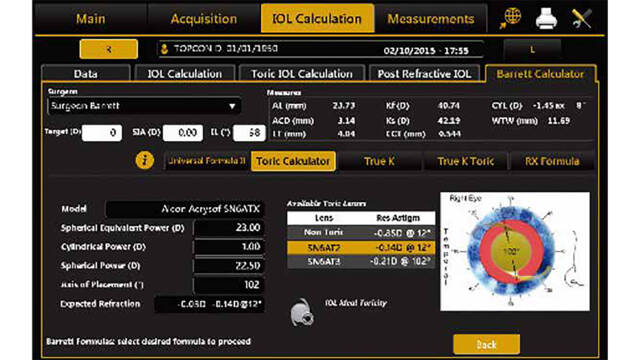Go to the Measurements tab
The width and height of the screenshot is (640, 360).
[x=431, y=19]
